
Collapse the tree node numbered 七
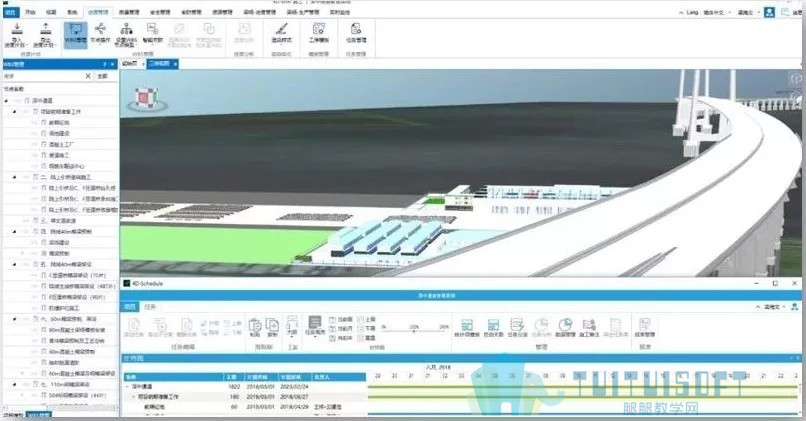[x=14, y=384]
